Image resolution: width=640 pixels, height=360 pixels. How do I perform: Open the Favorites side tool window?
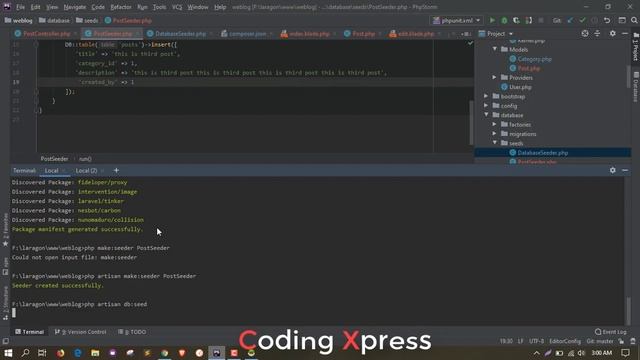point(5,230)
